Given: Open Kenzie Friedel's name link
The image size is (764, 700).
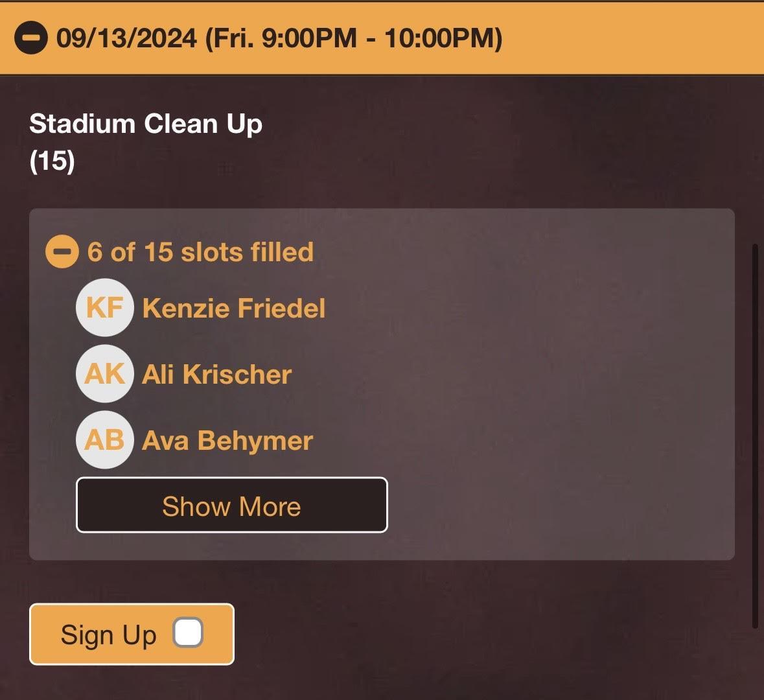Looking at the screenshot, I should [x=233, y=309].
